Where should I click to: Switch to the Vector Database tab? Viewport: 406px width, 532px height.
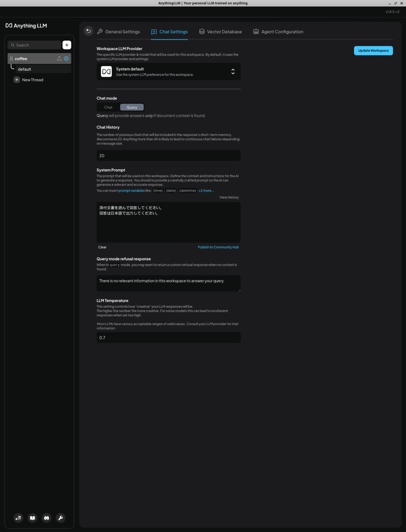pyautogui.click(x=221, y=31)
